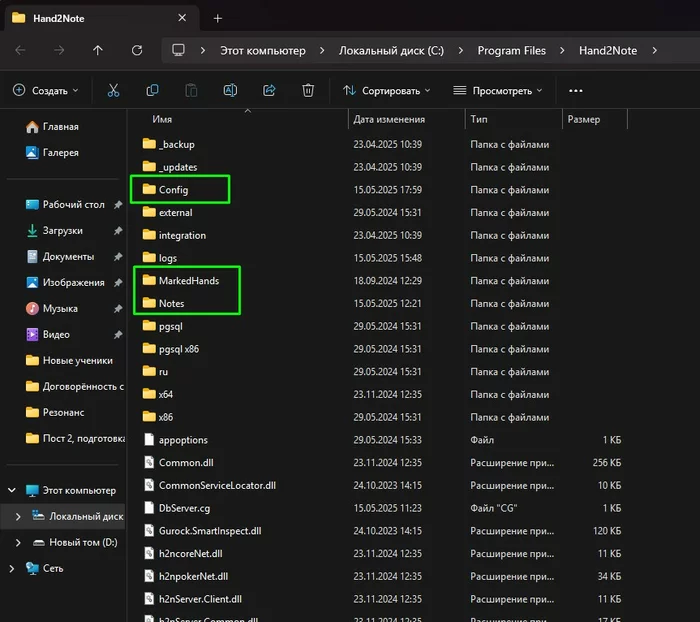Select the Notes folder

(171, 304)
